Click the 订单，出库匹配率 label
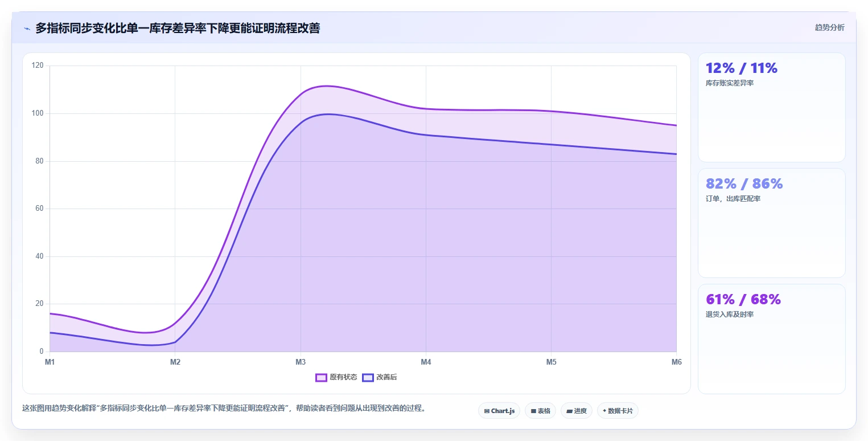 coord(733,199)
